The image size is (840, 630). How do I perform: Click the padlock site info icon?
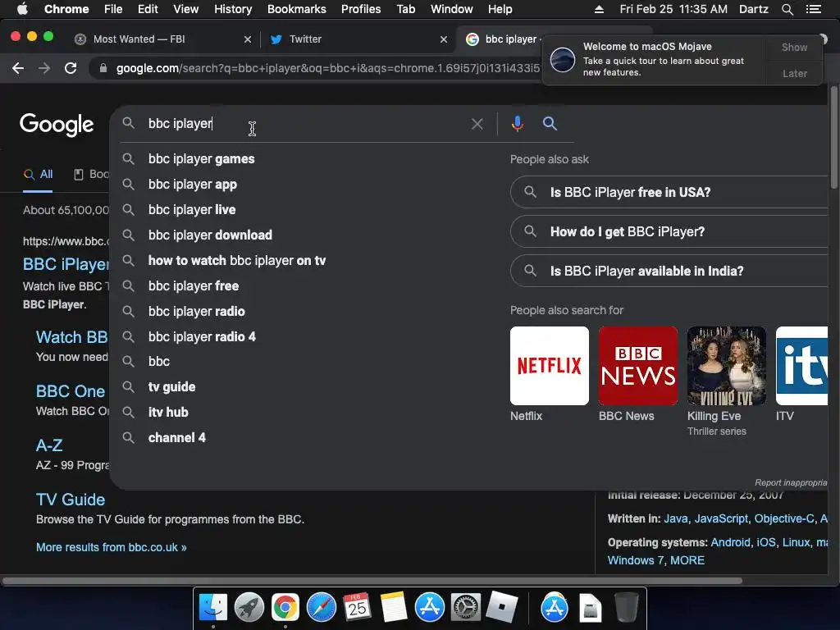tap(103, 68)
